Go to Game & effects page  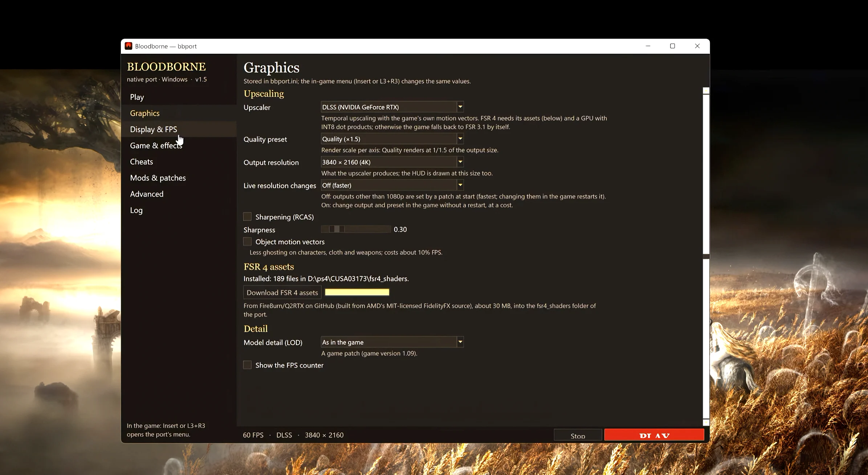tap(179, 146)
